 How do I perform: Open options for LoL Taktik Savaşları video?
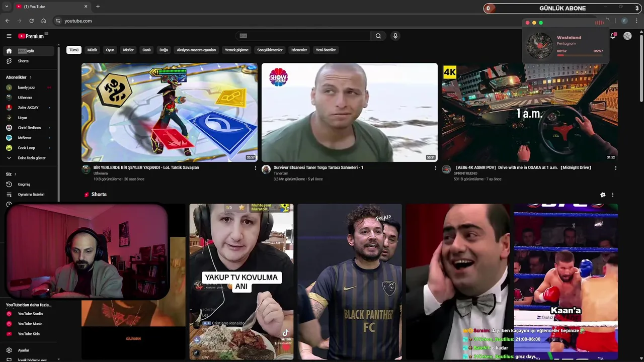click(x=255, y=168)
